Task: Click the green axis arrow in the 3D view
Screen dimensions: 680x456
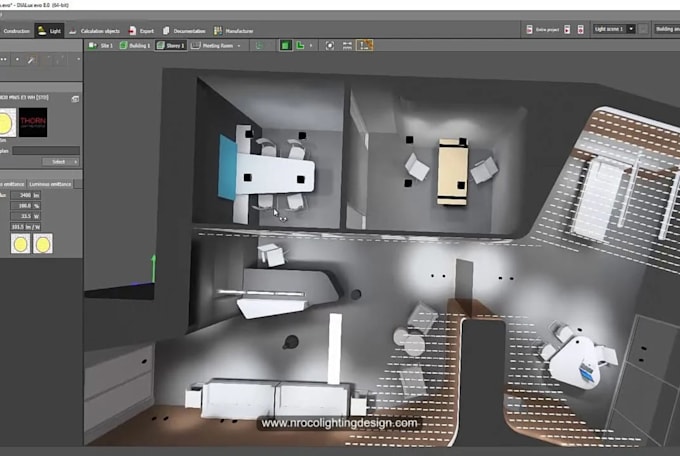Action: click(x=153, y=269)
